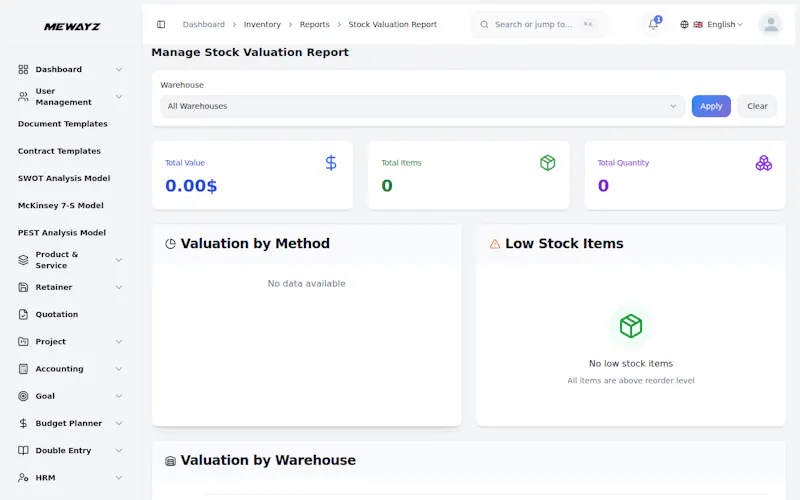Image resolution: width=800 pixels, height=500 pixels.
Task: Click the Quotation document icon
Action: coord(23,314)
